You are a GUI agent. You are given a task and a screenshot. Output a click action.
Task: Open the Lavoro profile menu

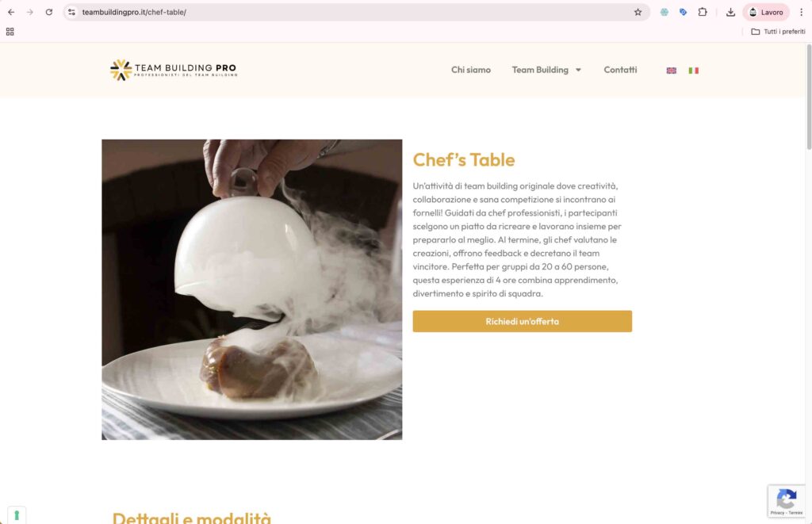pos(766,12)
